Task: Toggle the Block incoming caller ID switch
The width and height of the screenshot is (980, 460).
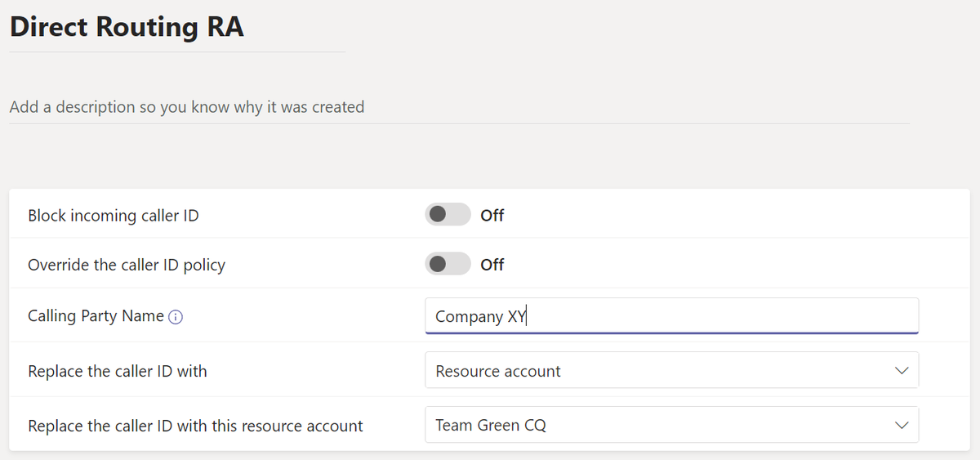Action: click(x=448, y=215)
